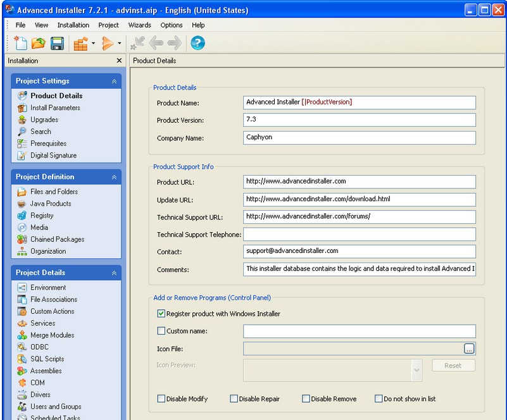Open the Project menu
Image resolution: width=507 pixels, height=420 pixels.
[108, 25]
